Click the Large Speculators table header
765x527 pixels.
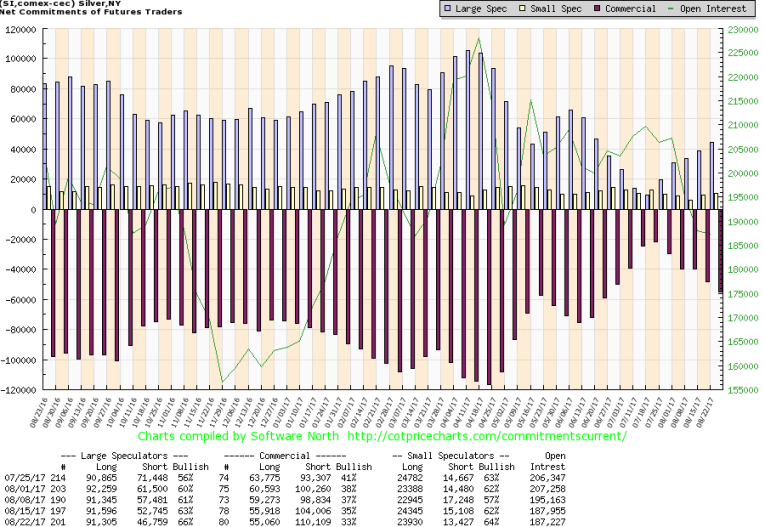pos(142,455)
